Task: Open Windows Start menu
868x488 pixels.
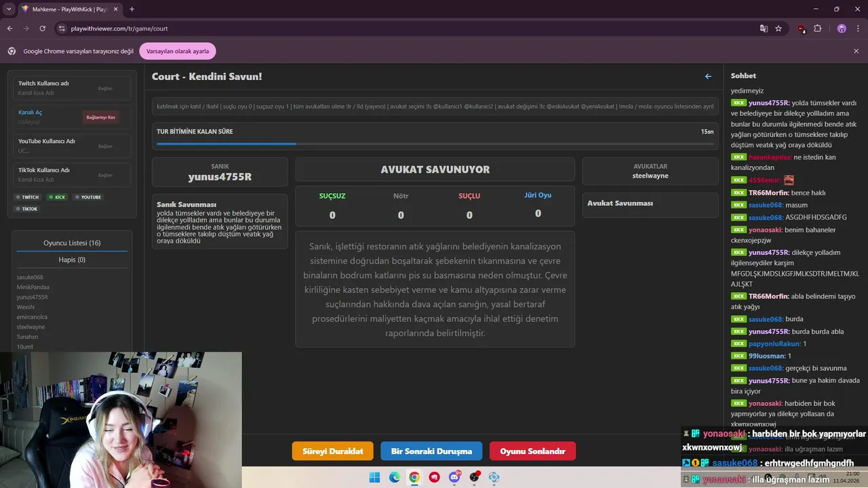Action: pyautogui.click(x=374, y=477)
